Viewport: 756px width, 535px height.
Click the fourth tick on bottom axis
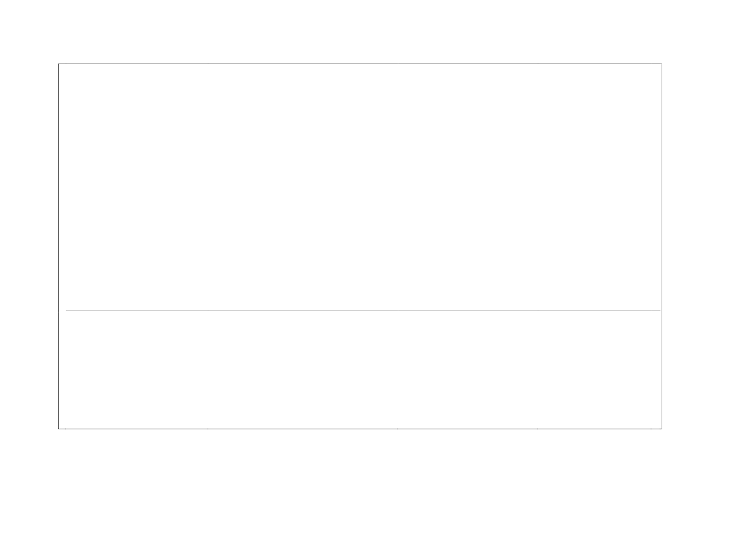click(537, 428)
